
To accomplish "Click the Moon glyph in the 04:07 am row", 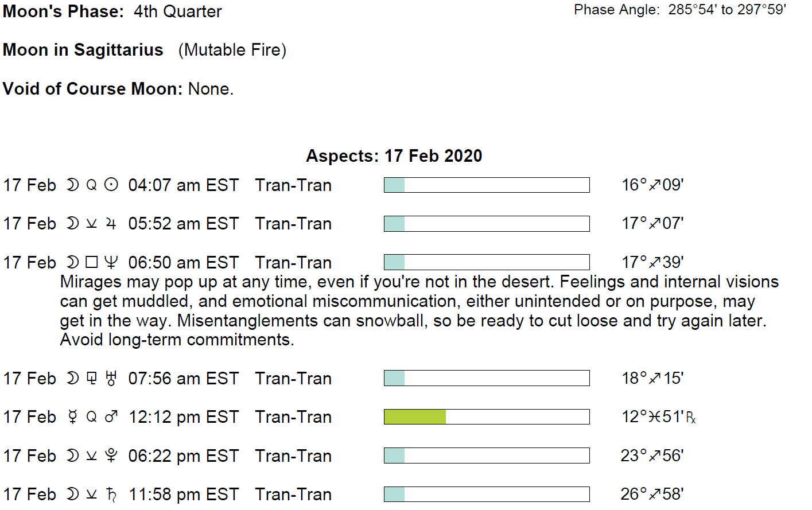I will click(72, 185).
